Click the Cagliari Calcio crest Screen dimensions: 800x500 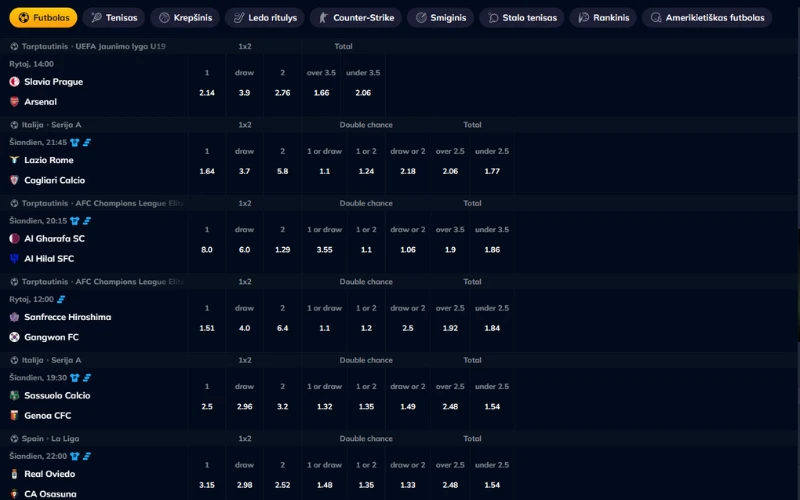(x=14, y=180)
